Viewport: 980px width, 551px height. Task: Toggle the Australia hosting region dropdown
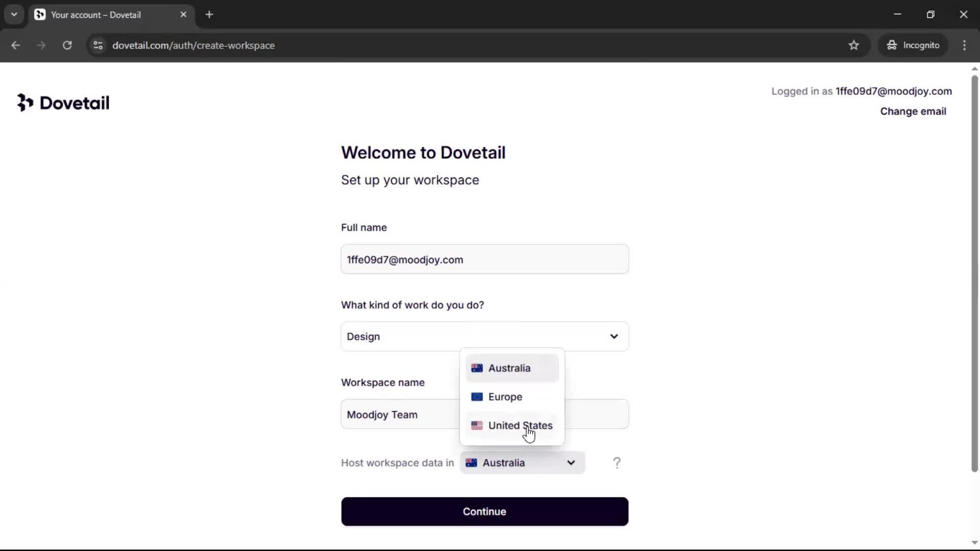522,463
